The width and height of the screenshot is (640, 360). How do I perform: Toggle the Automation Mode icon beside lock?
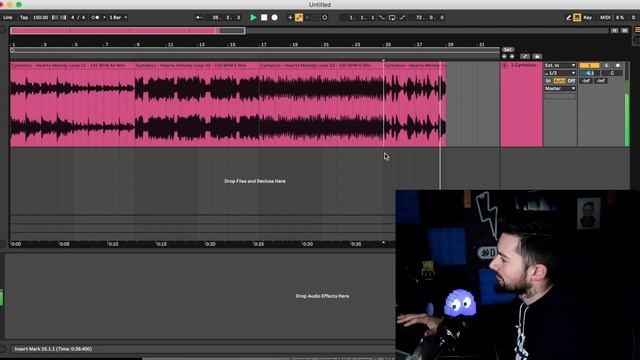pos(525,56)
